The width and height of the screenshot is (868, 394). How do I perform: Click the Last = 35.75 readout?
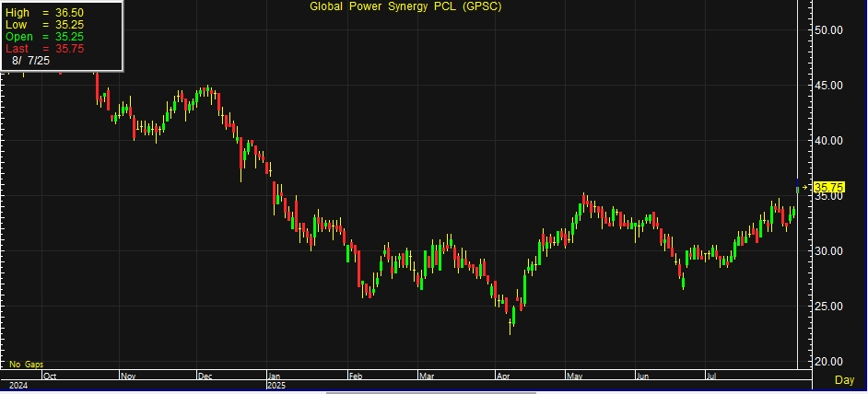(x=44, y=49)
